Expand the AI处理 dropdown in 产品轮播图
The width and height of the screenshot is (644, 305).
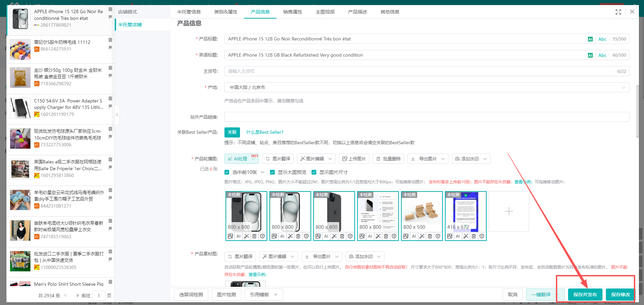click(253, 159)
